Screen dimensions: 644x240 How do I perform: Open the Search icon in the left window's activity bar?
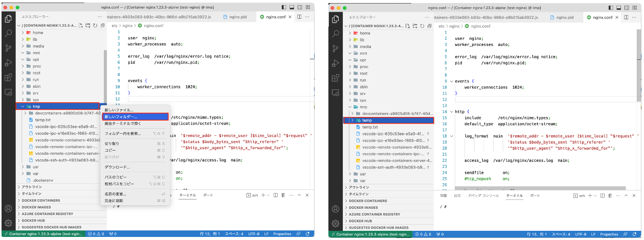[8, 33]
